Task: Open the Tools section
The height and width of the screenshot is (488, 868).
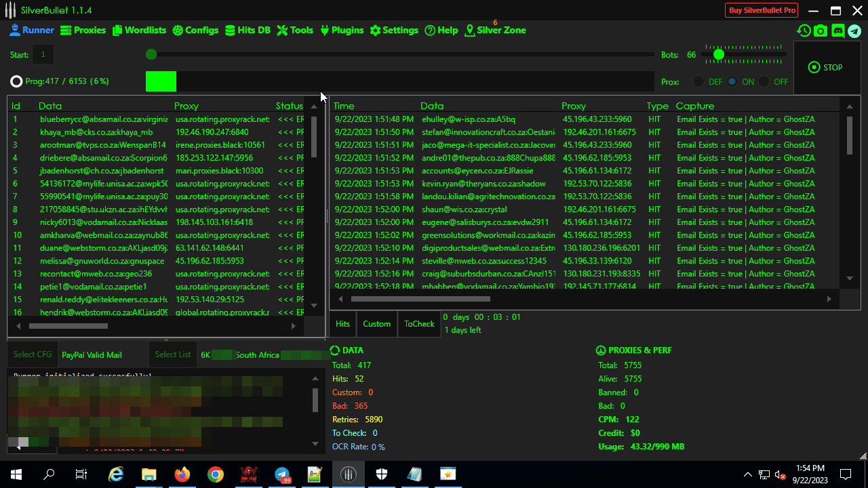Action: [295, 30]
